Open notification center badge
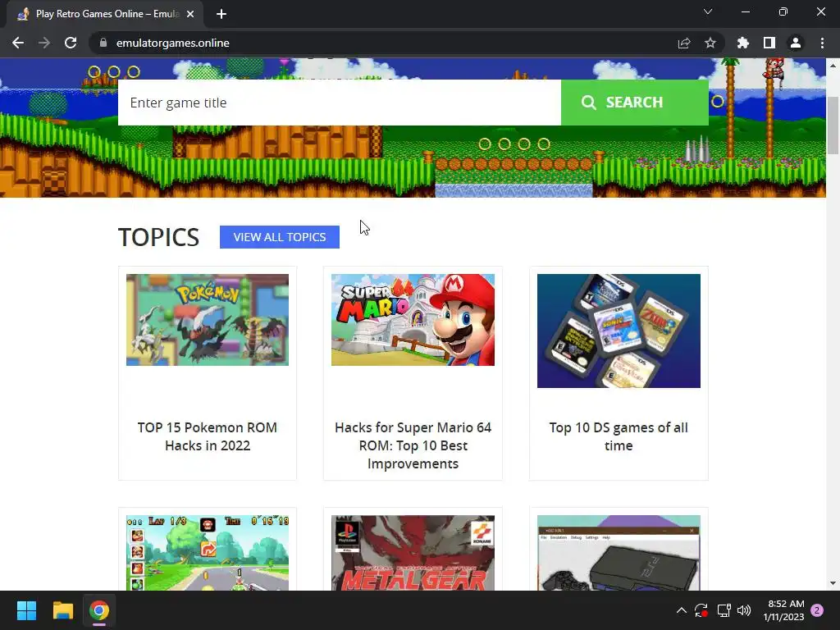Viewport: 840px width, 630px height. click(817, 610)
